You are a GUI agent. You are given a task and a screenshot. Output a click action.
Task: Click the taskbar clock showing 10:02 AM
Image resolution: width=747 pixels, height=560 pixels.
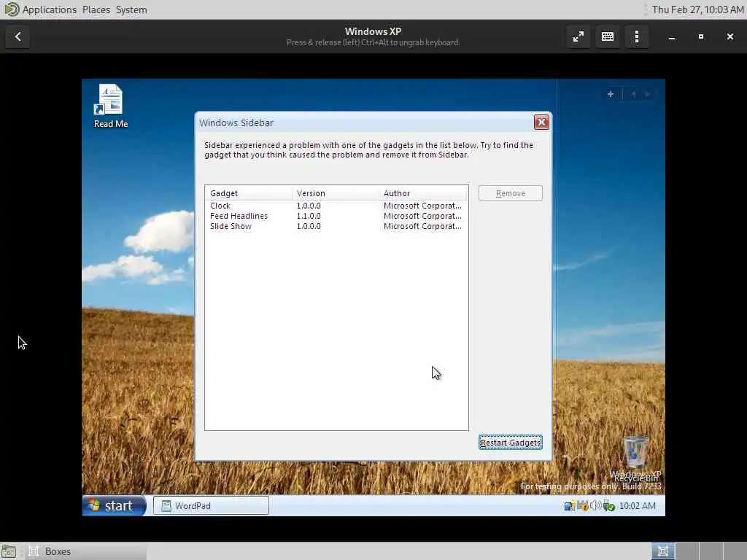[x=638, y=506]
